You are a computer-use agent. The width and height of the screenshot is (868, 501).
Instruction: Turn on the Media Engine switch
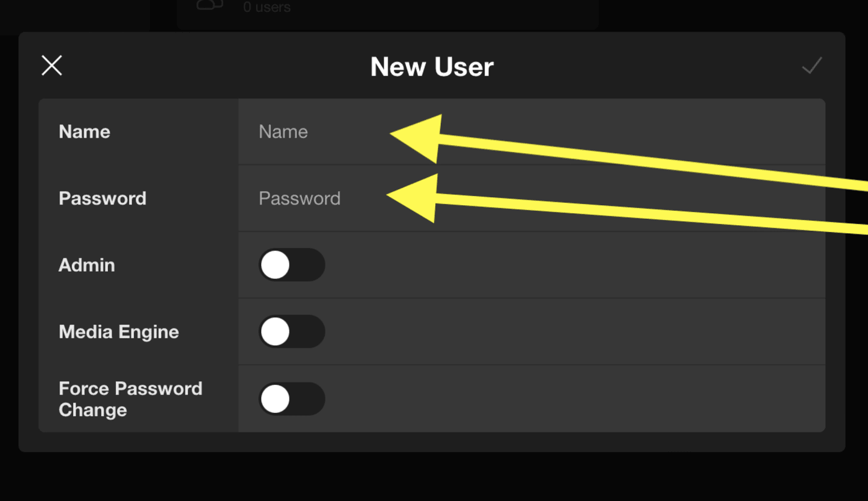coord(291,332)
